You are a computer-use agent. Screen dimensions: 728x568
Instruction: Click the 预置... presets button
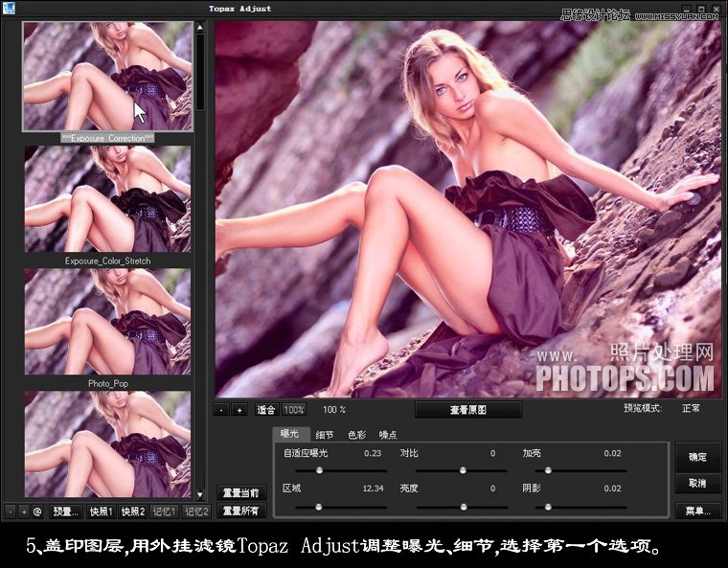coord(65,511)
